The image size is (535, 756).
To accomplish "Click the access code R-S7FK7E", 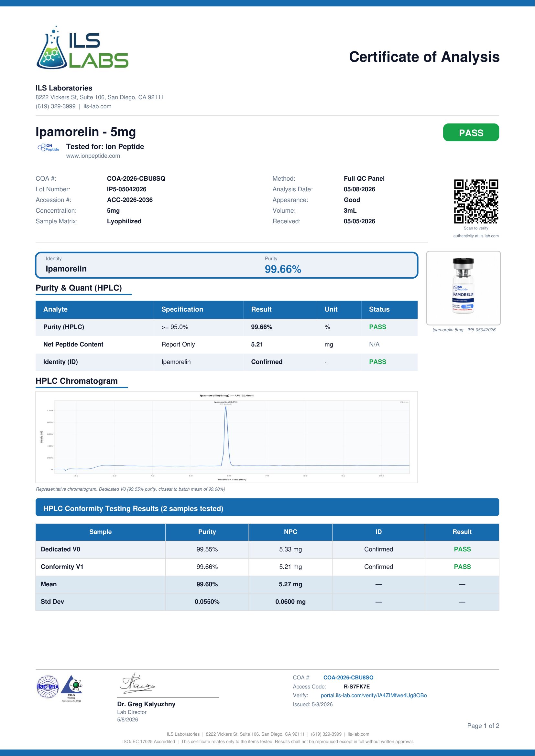I will coord(356,687).
